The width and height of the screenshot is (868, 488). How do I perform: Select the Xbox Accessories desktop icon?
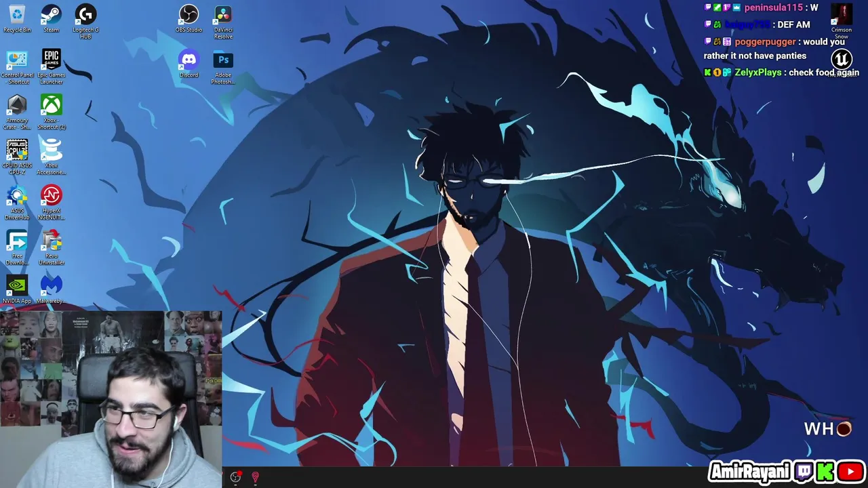[51, 157]
